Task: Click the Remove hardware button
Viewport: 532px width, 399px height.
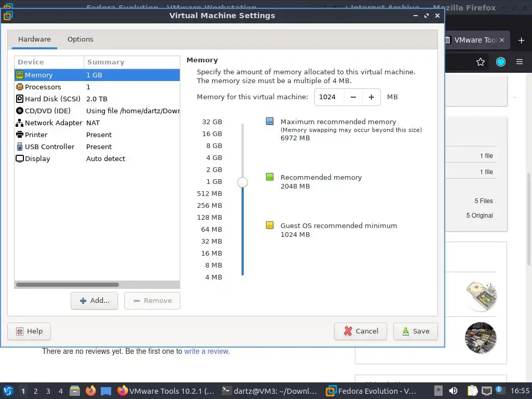Action: tap(152, 301)
